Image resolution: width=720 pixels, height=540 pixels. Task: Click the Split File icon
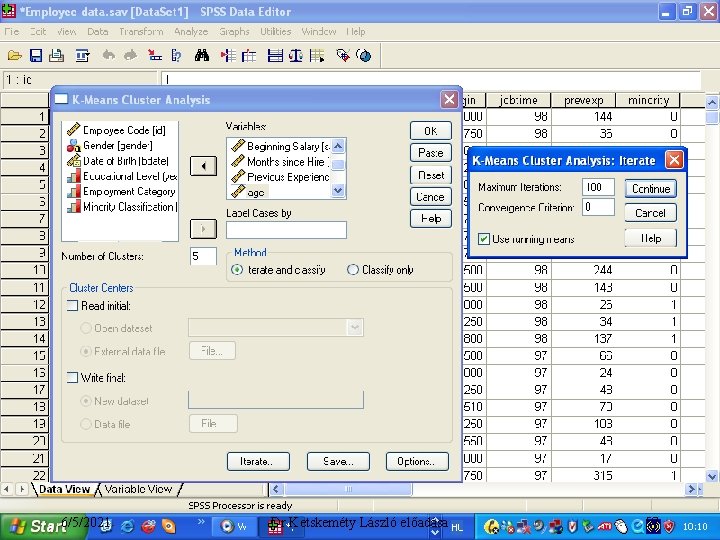(x=275, y=56)
